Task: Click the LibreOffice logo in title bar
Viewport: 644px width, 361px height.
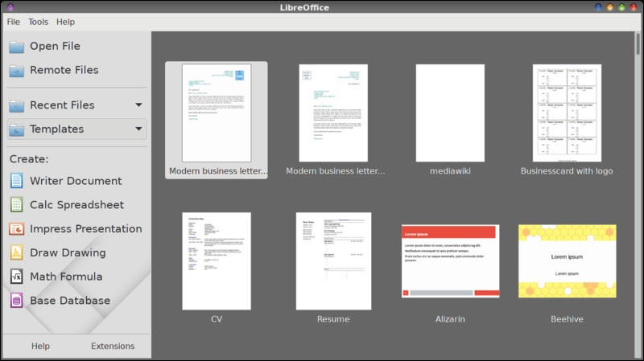Action: pos(10,7)
